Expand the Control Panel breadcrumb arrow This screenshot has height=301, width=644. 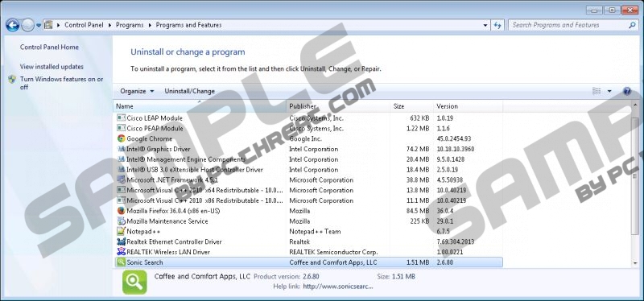[109, 25]
